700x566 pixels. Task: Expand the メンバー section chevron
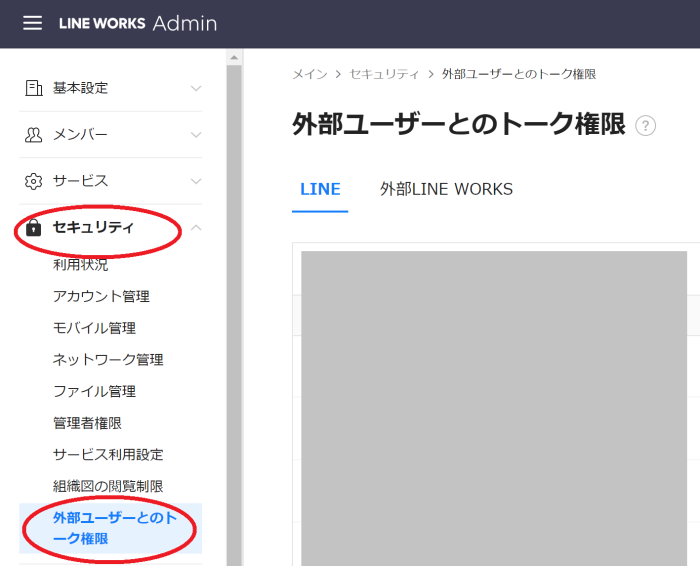(x=196, y=135)
